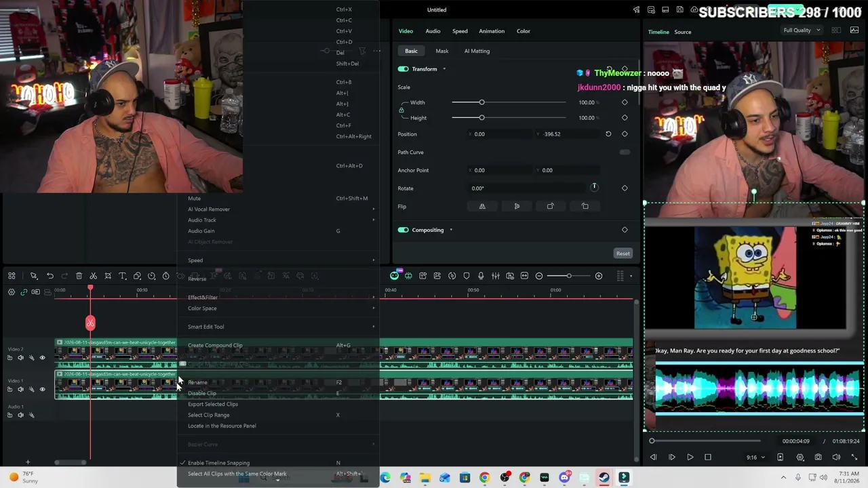The image size is (868, 488).
Task: Play the preview with the play button
Action: (x=690, y=457)
